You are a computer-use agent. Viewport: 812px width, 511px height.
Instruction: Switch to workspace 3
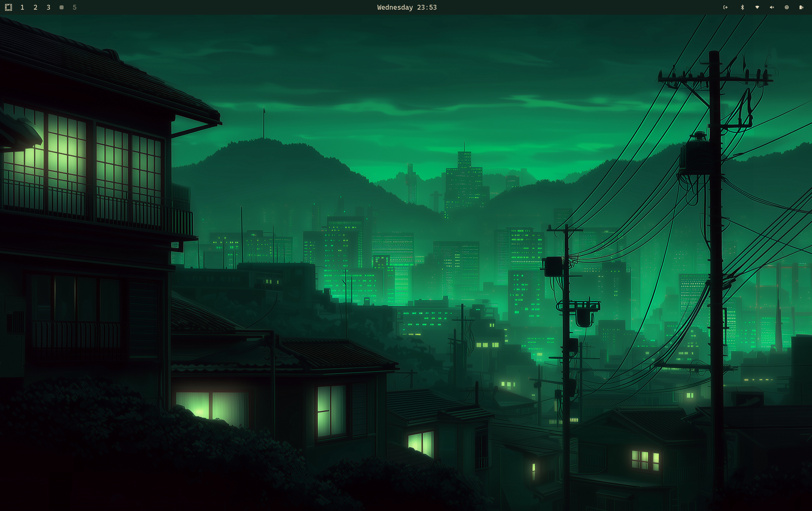tap(49, 7)
